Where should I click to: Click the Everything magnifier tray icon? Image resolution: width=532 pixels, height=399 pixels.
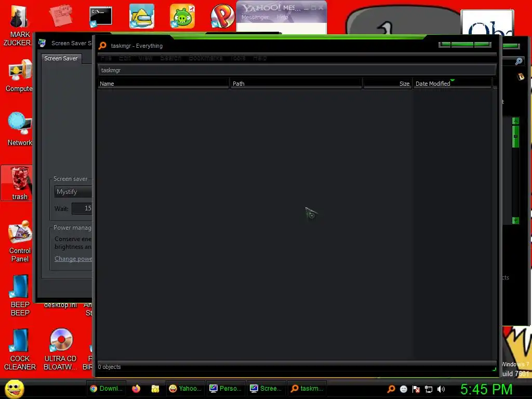click(391, 389)
